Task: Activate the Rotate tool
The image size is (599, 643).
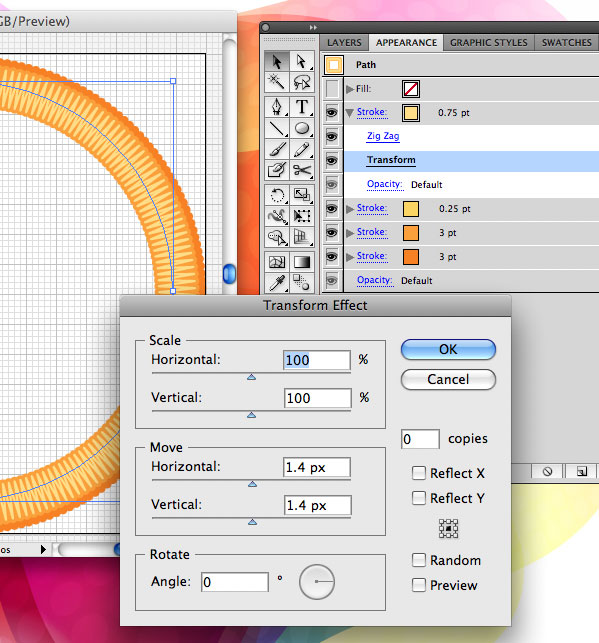Action: coord(277,195)
